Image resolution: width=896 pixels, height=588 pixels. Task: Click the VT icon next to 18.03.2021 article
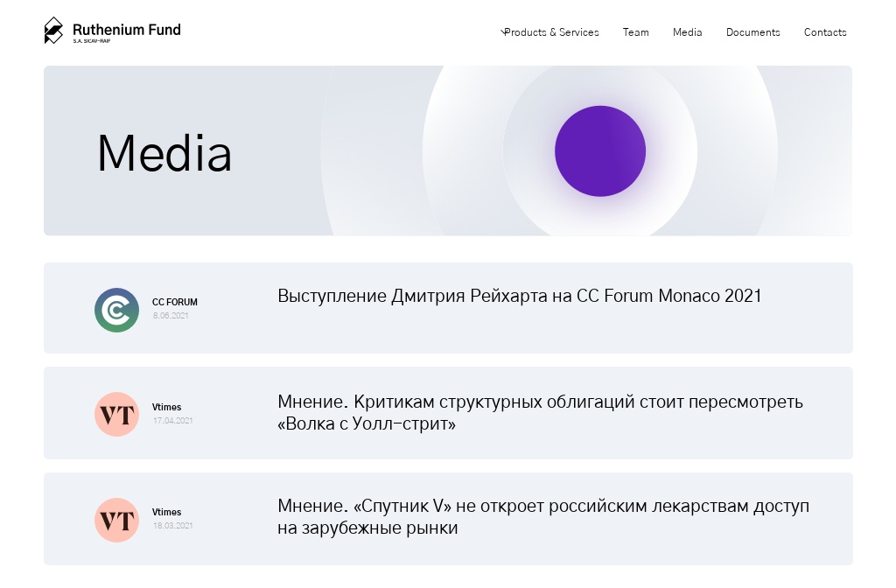pyautogui.click(x=116, y=520)
